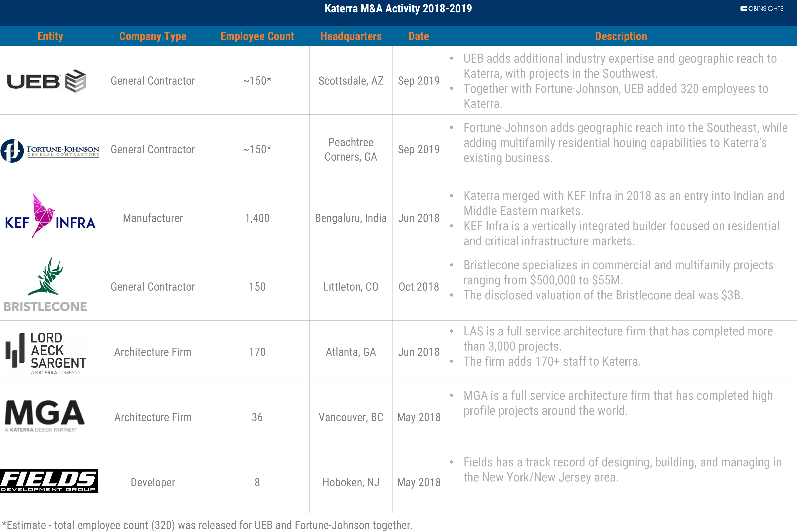Click the Estimate footnote text
This screenshot has height=532, width=797.
pos(207,525)
